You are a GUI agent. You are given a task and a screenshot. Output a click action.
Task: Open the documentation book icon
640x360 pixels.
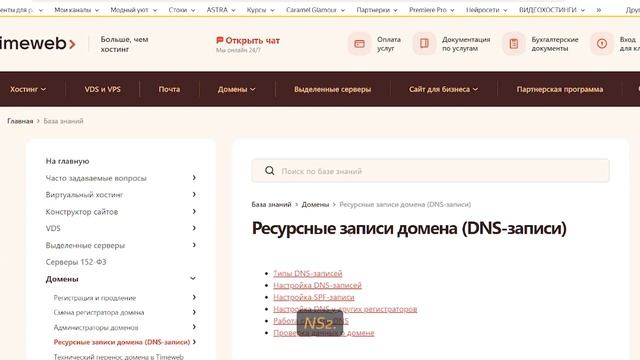424,44
